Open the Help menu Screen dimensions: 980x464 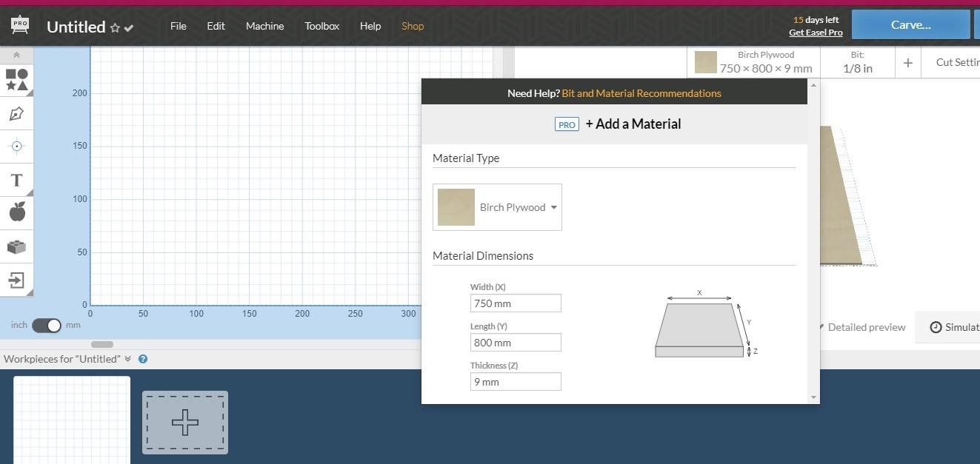[370, 26]
